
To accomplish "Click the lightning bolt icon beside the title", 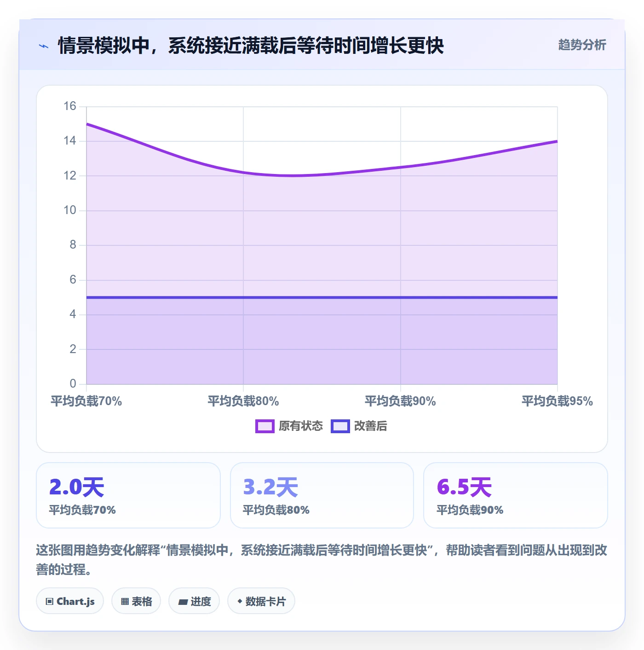I will 44,46.
